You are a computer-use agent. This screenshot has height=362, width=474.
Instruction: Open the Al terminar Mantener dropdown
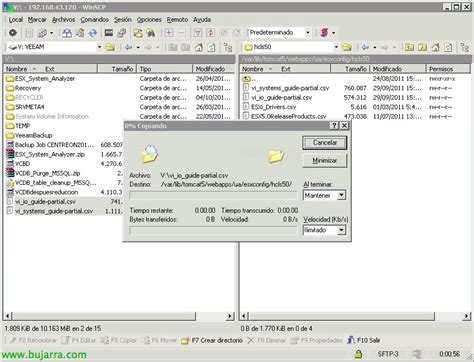coord(341,195)
